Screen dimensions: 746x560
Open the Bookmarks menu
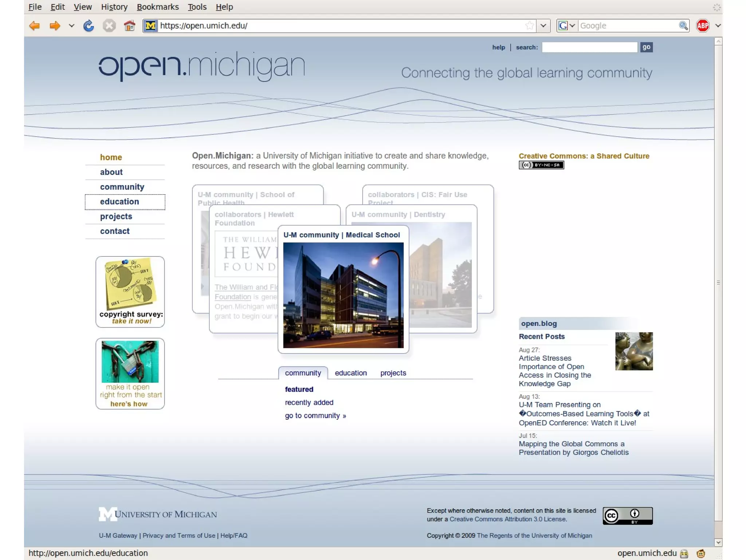(157, 7)
